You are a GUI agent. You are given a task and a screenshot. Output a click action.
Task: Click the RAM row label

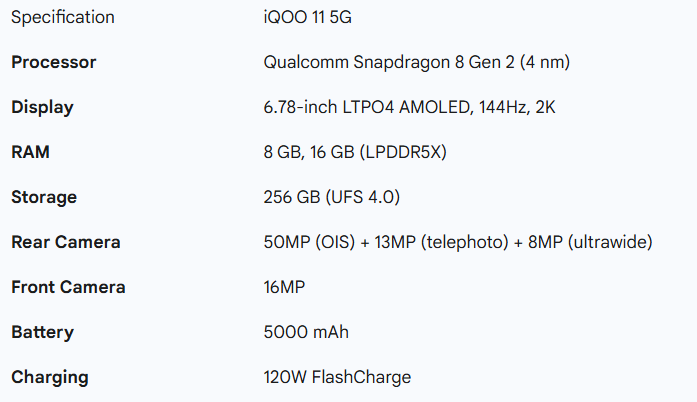point(30,152)
